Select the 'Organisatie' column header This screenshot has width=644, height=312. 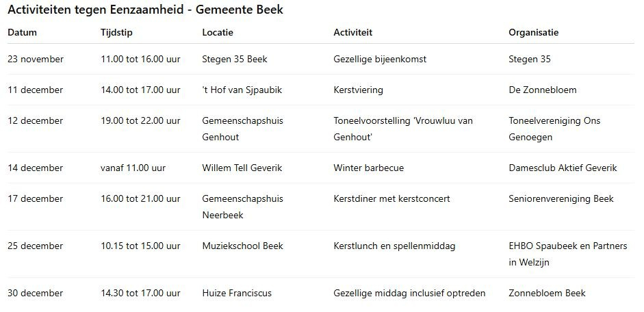pyautogui.click(x=533, y=32)
